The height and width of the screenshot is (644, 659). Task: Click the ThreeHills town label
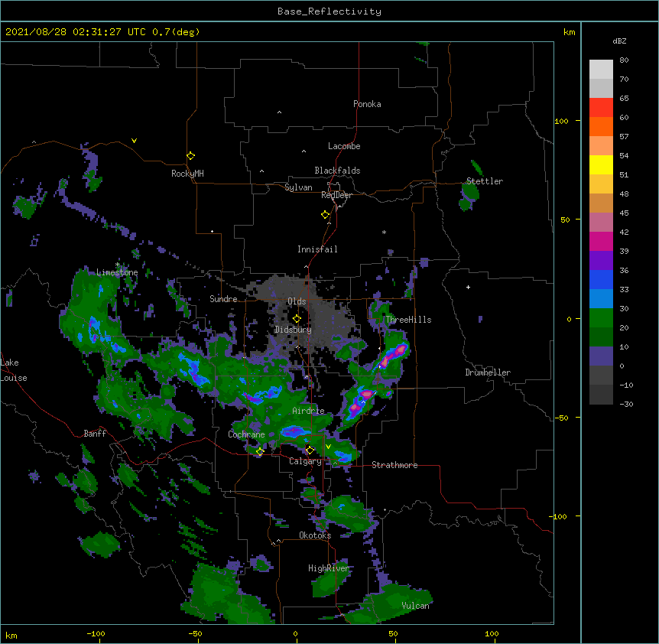click(408, 320)
